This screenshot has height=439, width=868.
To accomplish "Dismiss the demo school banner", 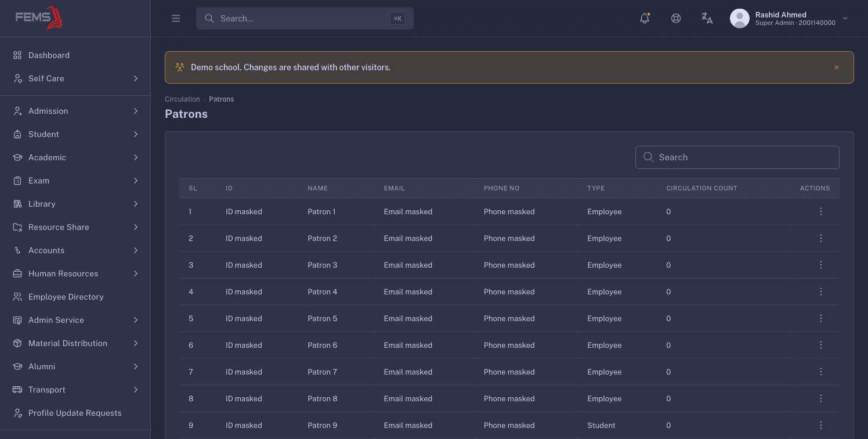I will pyautogui.click(x=837, y=67).
